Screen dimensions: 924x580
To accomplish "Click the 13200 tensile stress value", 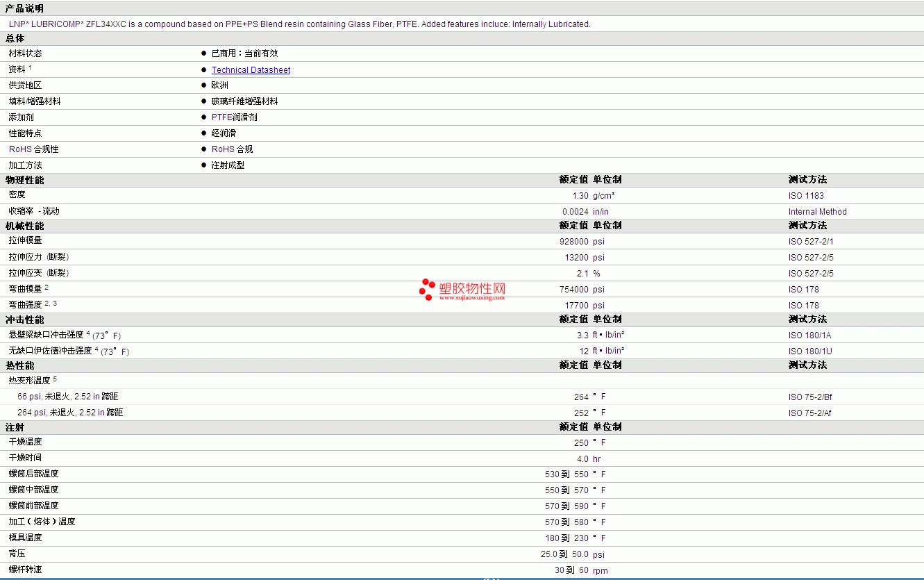I will pyautogui.click(x=576, y=258).
